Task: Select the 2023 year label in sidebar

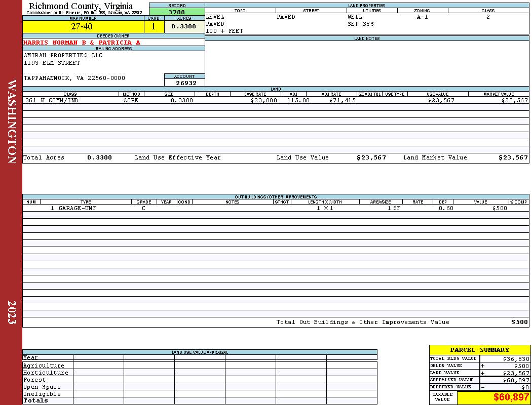Action: [x=12, y=312]
